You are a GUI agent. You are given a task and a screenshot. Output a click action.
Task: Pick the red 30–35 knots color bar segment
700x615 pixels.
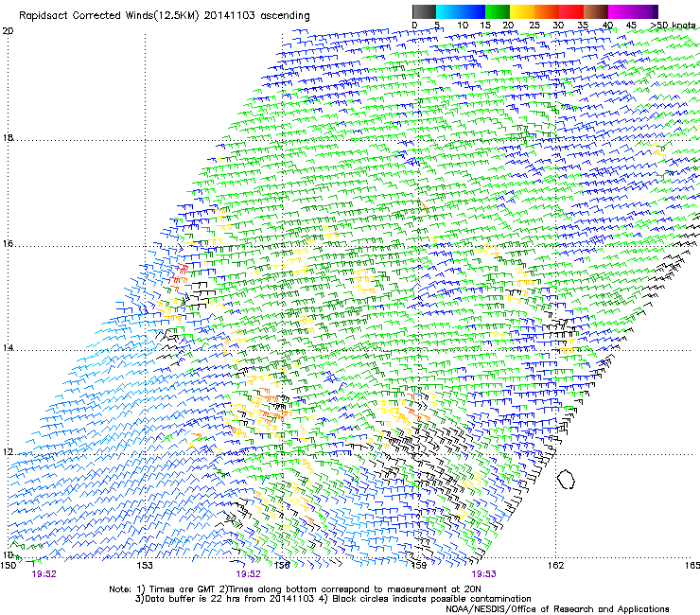tap(571, 11)
